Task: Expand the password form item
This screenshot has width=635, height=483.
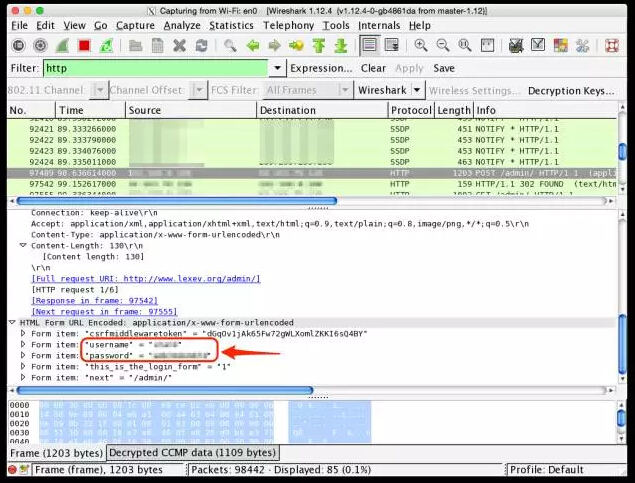Action: pos(23,355)
